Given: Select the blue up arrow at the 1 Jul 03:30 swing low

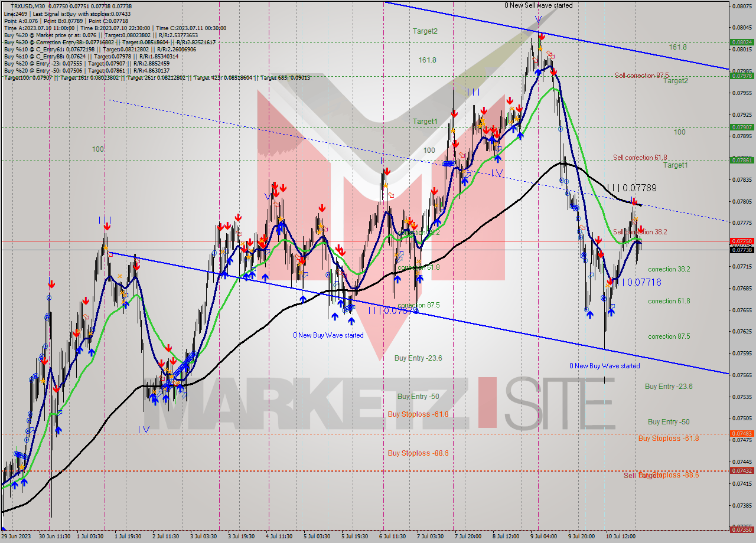Looking at the screenshot, I should [x=92, y=352].
